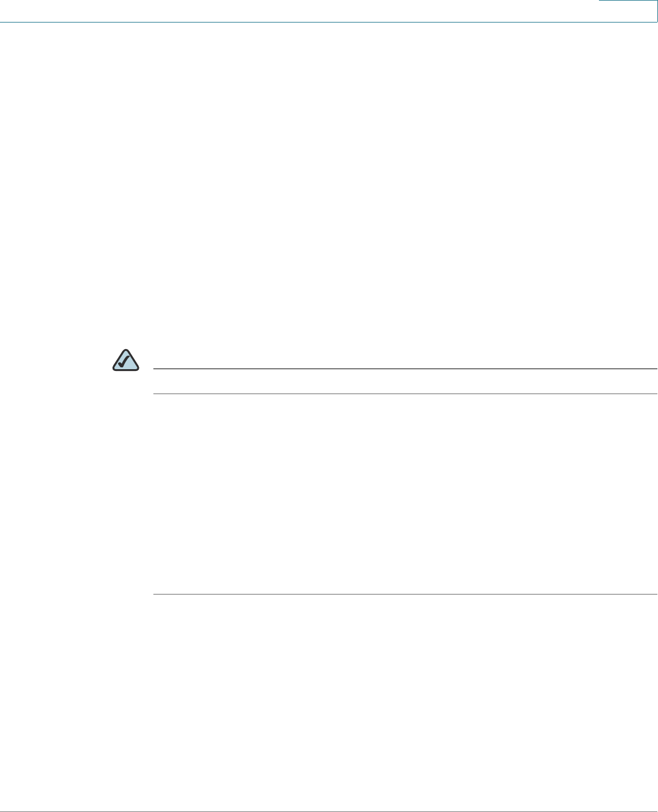The height and width of the screenshot is (812, 658).
Task: Click the blank note text area between the two rules
Action: pyautogui.click(x=405, y=381)
